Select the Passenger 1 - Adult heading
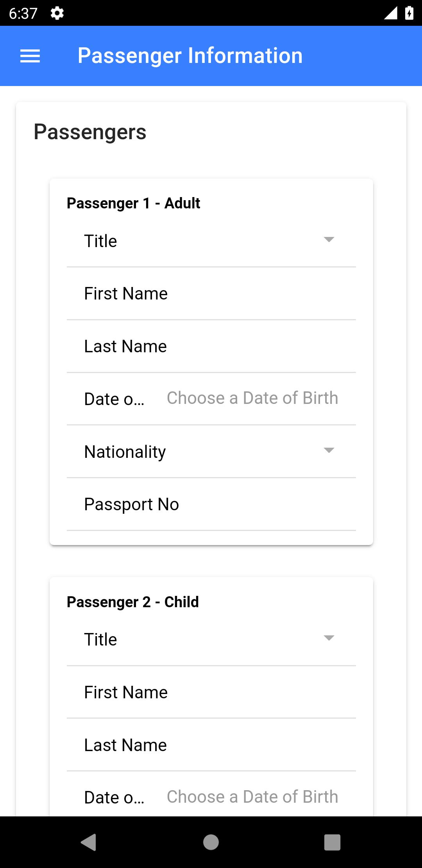The width and height of the screenshot is (422, 868). click(133, 203)
